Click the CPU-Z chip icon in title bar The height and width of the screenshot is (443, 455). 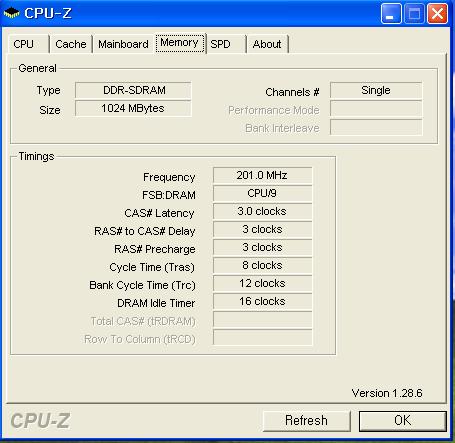pos(11,13)
